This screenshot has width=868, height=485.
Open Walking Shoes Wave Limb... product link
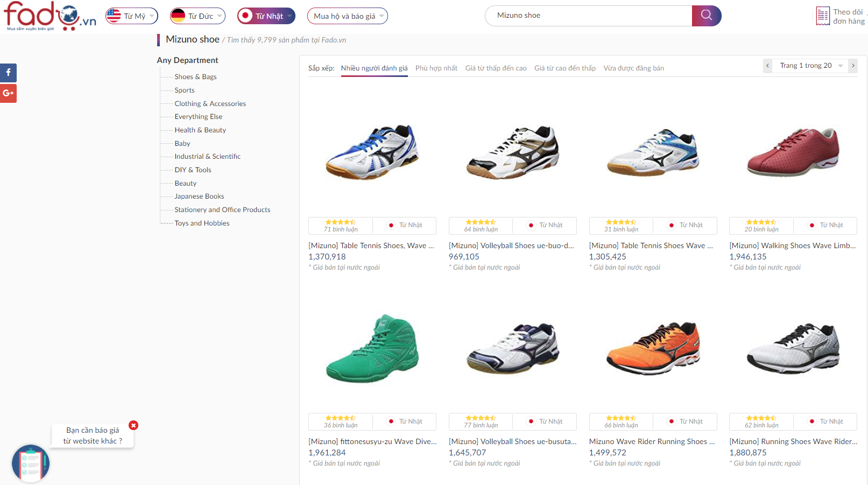[793, 246]
